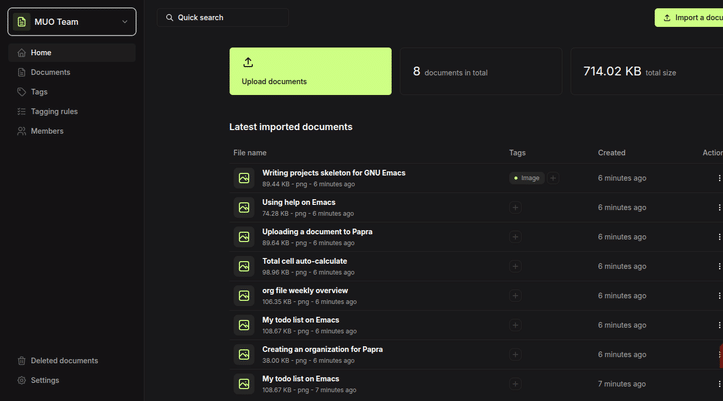Add tag to 'Uploading a document to Papra'
The image size is (723, 401).
(x=515, y=237)
